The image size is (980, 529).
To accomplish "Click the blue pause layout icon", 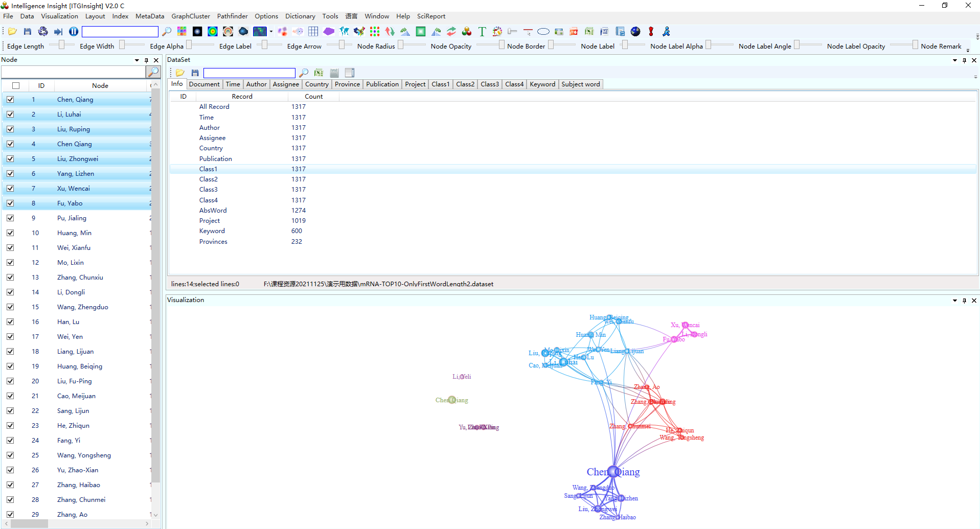I will (74, 32).
